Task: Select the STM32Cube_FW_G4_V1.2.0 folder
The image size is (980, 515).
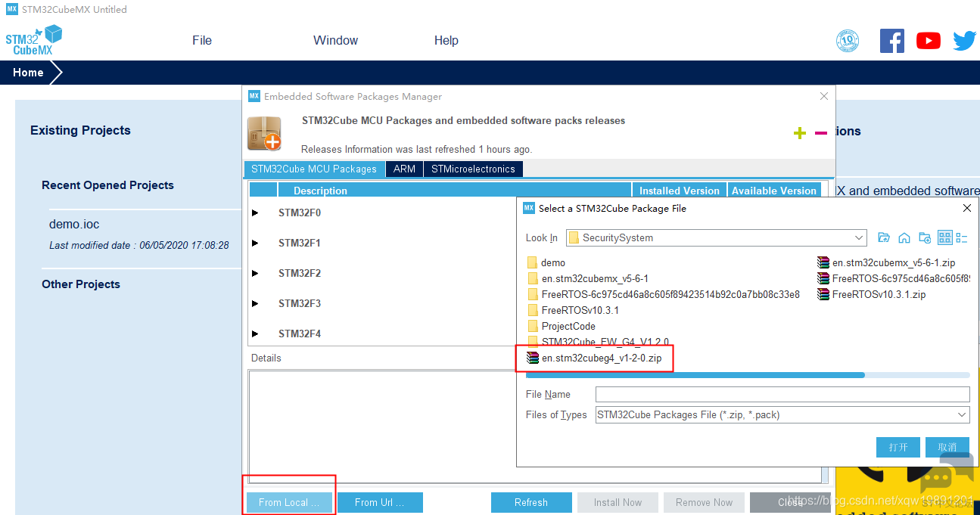Action: (598, 342)
